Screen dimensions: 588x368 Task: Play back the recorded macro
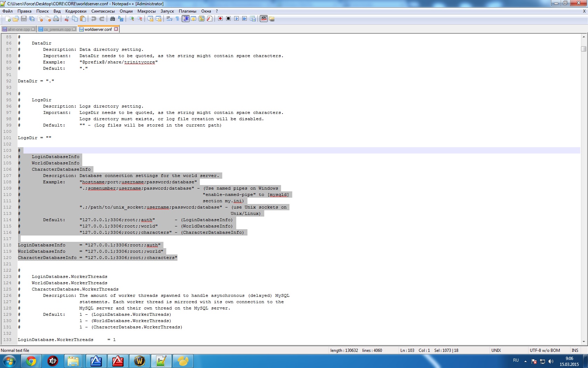tap(236, 19)
